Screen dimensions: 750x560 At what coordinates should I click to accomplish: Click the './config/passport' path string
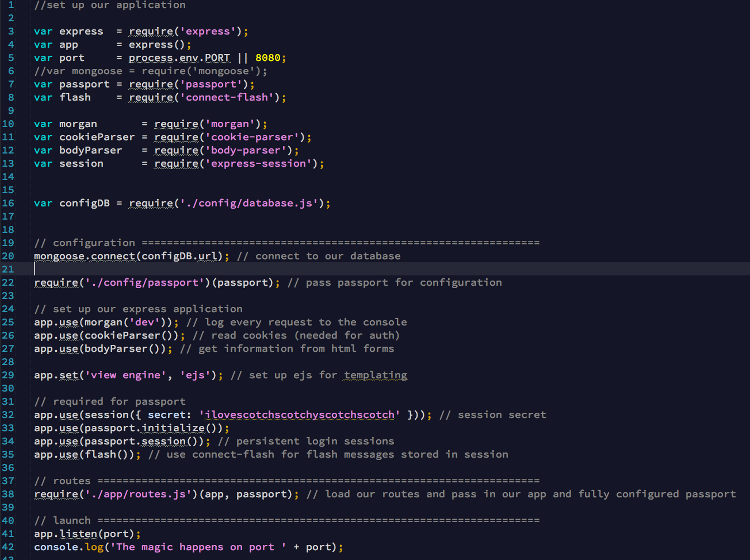click(x=144, y=282)
